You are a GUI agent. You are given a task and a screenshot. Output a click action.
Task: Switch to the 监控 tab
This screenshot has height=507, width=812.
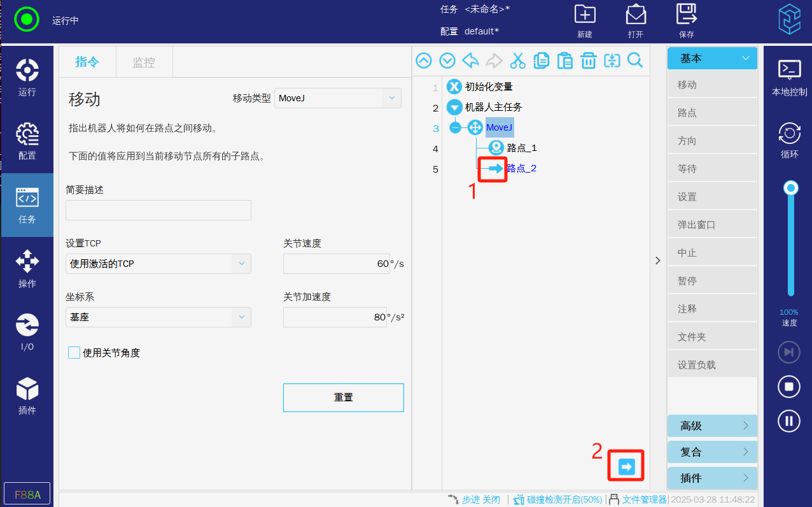click(x=144, y=62)
